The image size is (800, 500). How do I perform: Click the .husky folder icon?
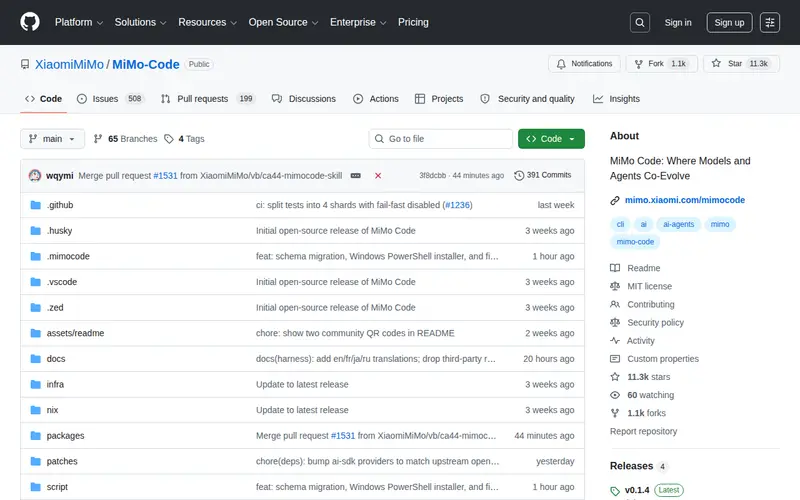pyautogui.click(x=35, y=231)
